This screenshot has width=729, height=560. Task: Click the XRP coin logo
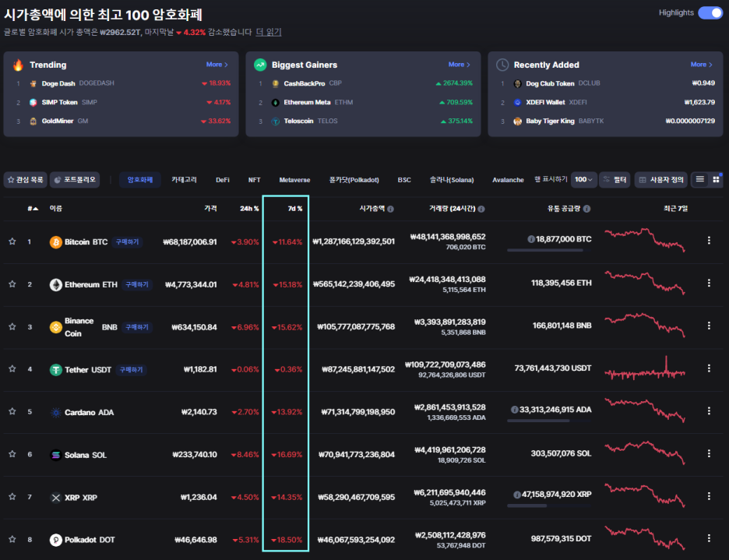(56, 498)
